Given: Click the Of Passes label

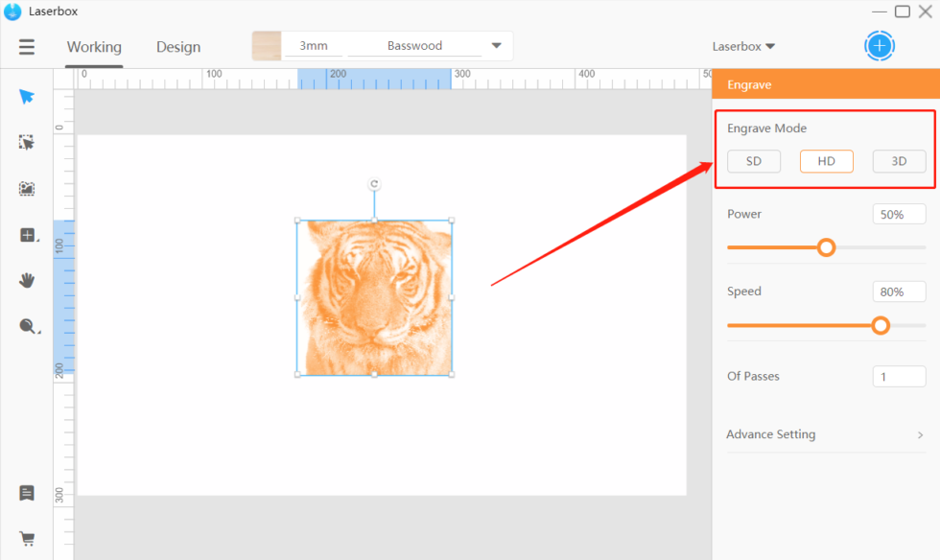Looking at the screenshot, I should point(753,376).
